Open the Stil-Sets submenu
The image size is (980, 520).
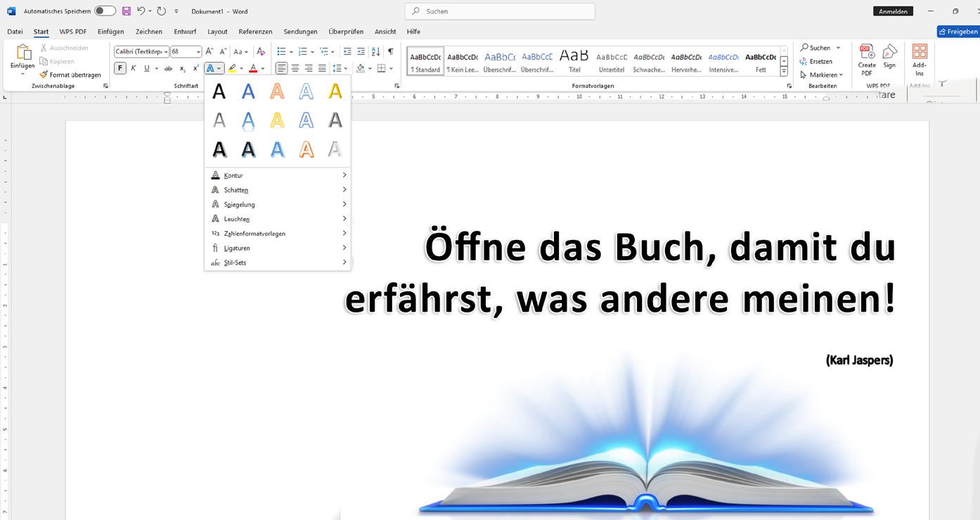(278, 262)
